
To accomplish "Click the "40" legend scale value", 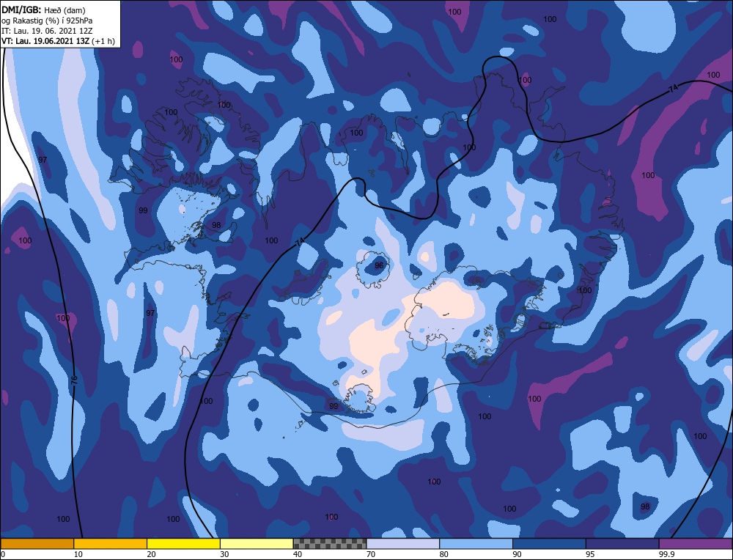I will point(298,554).
